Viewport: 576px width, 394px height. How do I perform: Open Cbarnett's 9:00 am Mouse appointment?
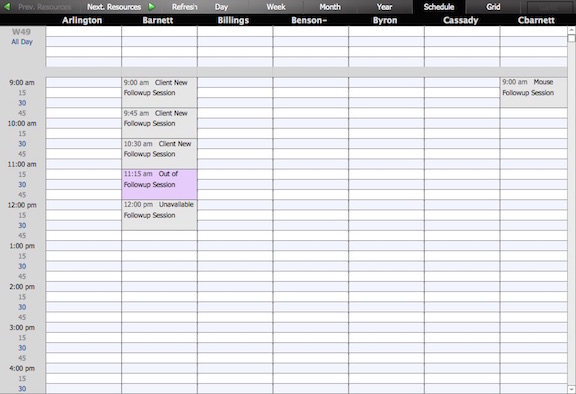[534, 92]
